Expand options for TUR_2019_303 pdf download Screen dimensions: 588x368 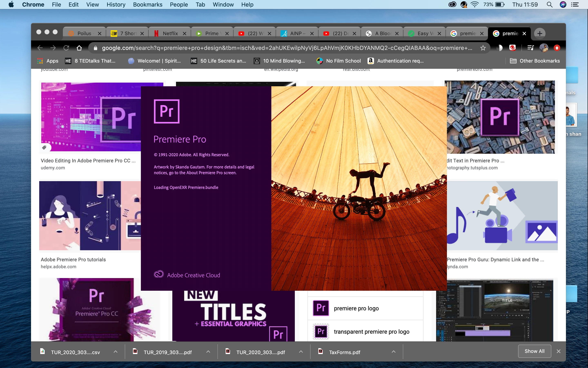pyautogui.click(x=208, y=352)
